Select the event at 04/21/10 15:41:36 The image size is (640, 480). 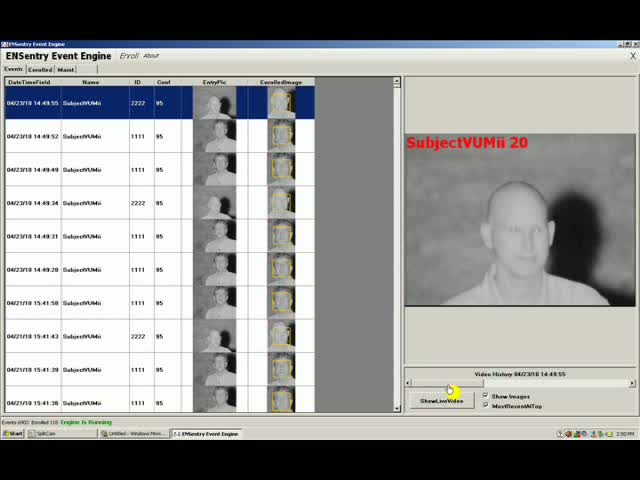pos(160,400)
